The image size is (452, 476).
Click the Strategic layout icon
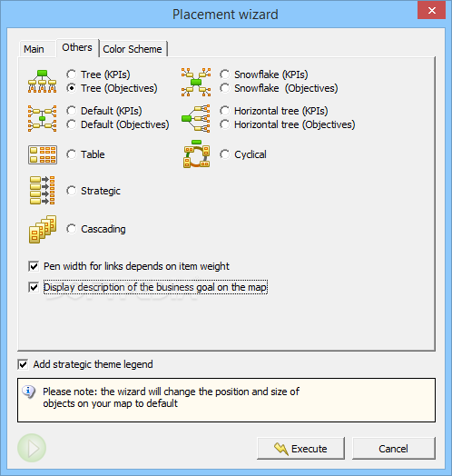tap(42, 191)
